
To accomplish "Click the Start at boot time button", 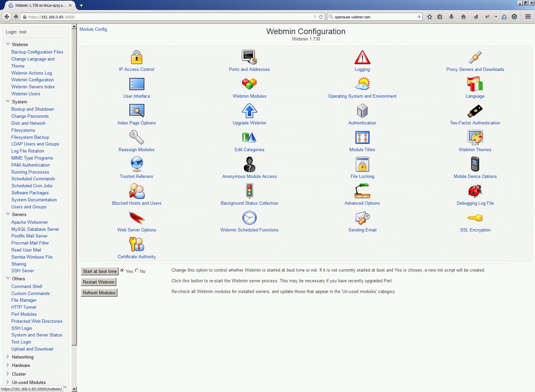I will (x=100, y=271).
